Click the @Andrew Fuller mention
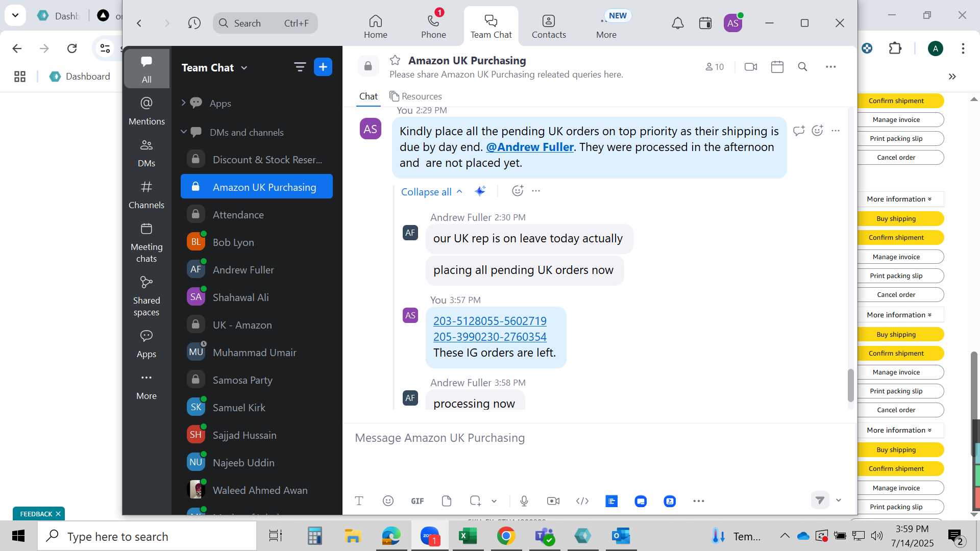This screenshot has width=980, height=551. (x=530, y=147)
